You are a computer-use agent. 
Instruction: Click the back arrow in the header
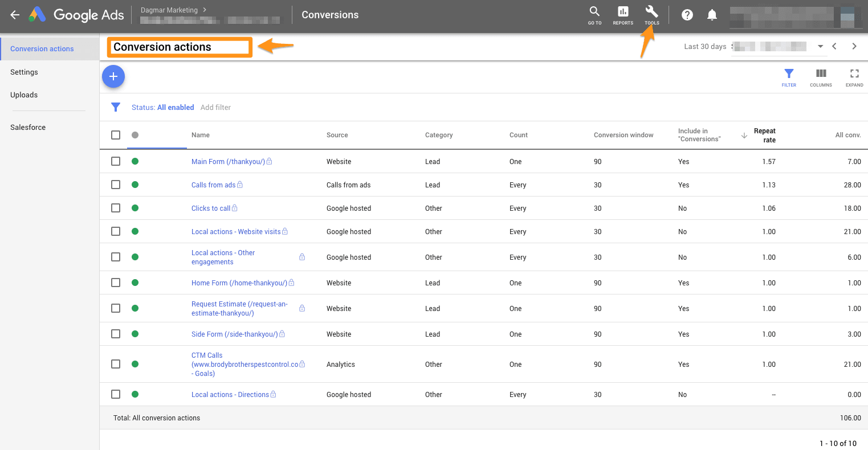coord(15,15)
